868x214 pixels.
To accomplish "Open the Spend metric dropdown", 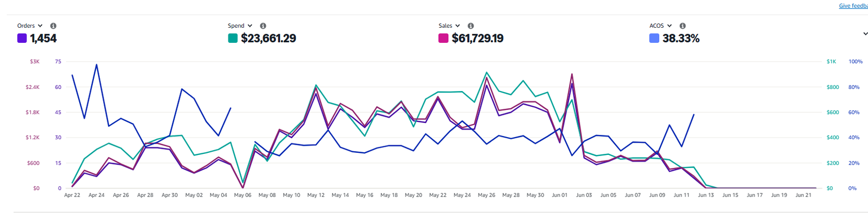I will pos(240,26).
